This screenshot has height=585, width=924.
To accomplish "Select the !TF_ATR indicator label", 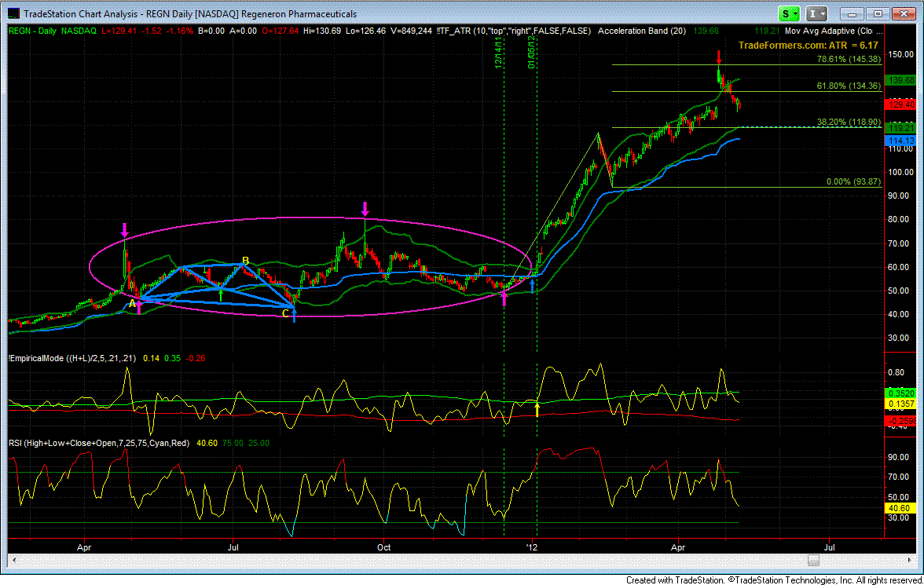I will pos(513,31).
